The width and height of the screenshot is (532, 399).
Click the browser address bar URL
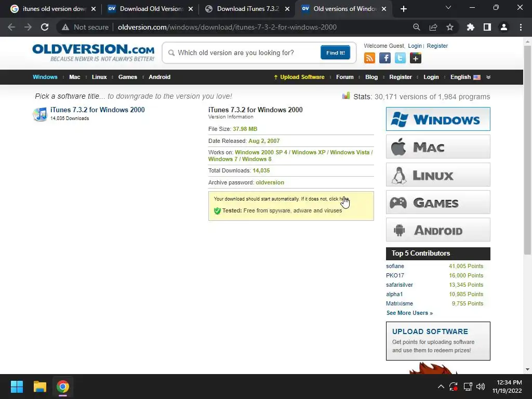(x=227, y=27)
